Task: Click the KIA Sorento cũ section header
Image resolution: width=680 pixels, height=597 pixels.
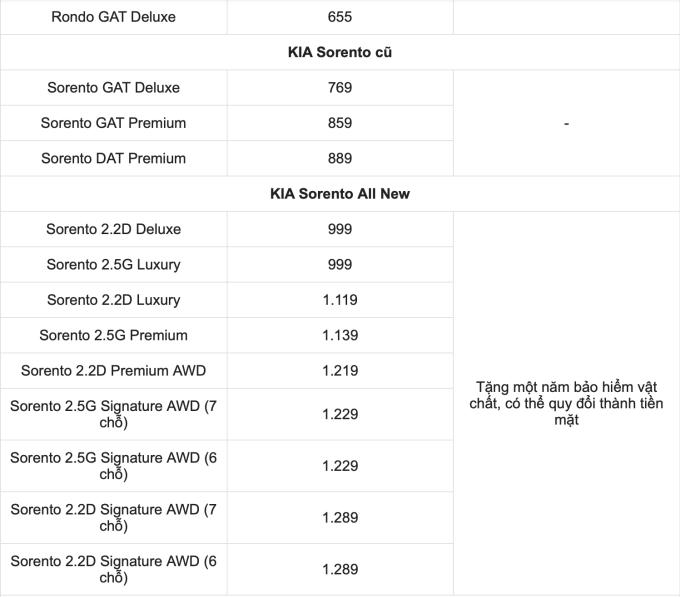Action: [340, 52]
